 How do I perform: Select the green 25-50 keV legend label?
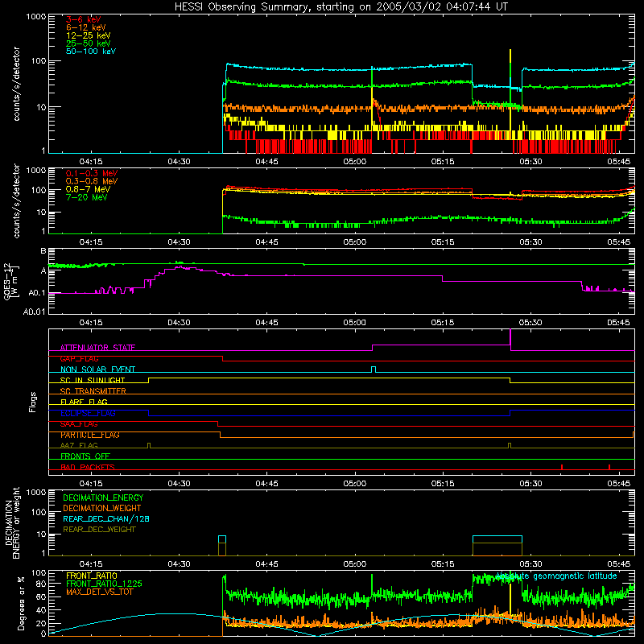click(x=88, y=43)
